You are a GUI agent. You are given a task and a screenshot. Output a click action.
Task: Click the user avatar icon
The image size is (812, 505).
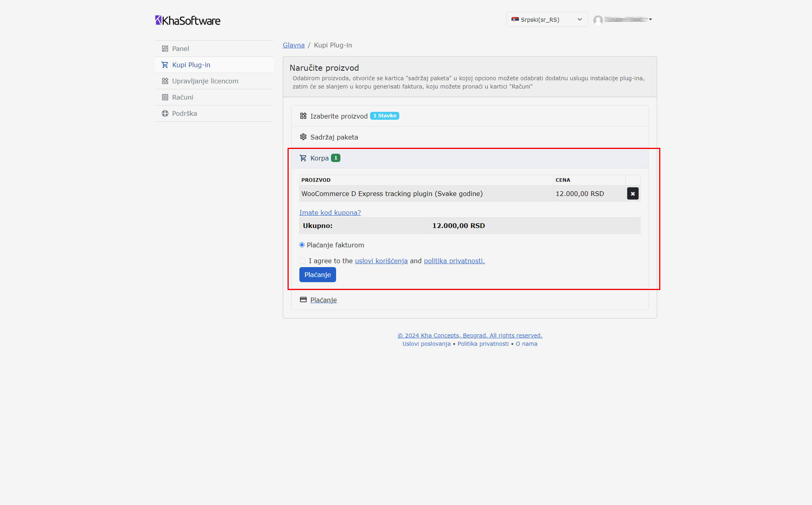[x=598, y=20]
